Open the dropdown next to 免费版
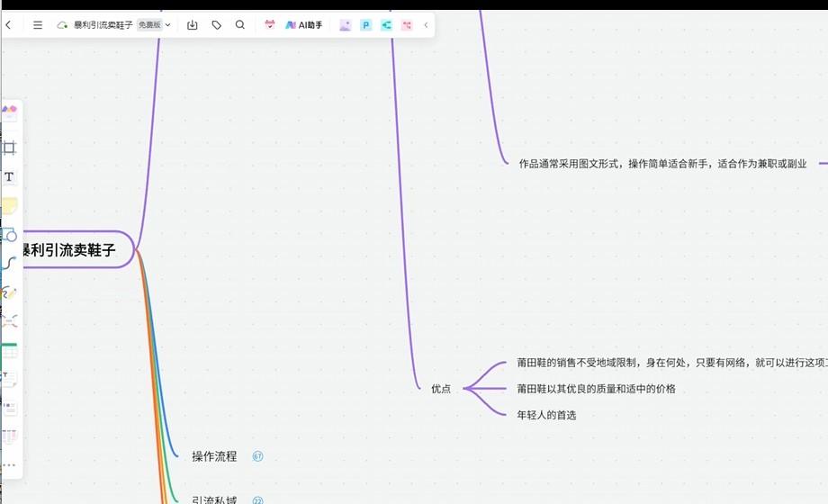Screen dimensions: 828x504 coord(168,25)
